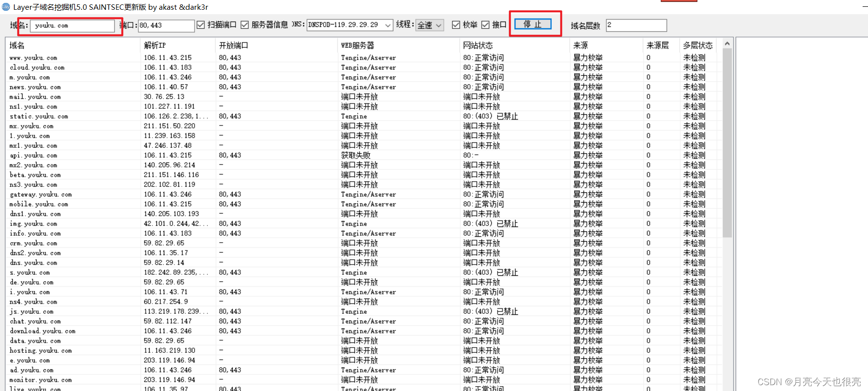Screen dimensions: 868x391
Task: Select row i.youku.com
Action: tap(364, 292)
